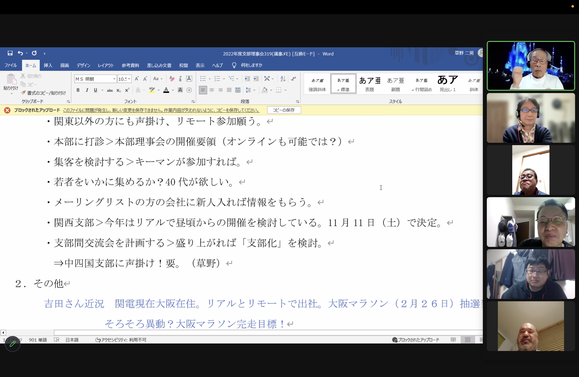Open the Change Case Aa dropdown
This screenshot has width=579, height=377.
point(157,79)
